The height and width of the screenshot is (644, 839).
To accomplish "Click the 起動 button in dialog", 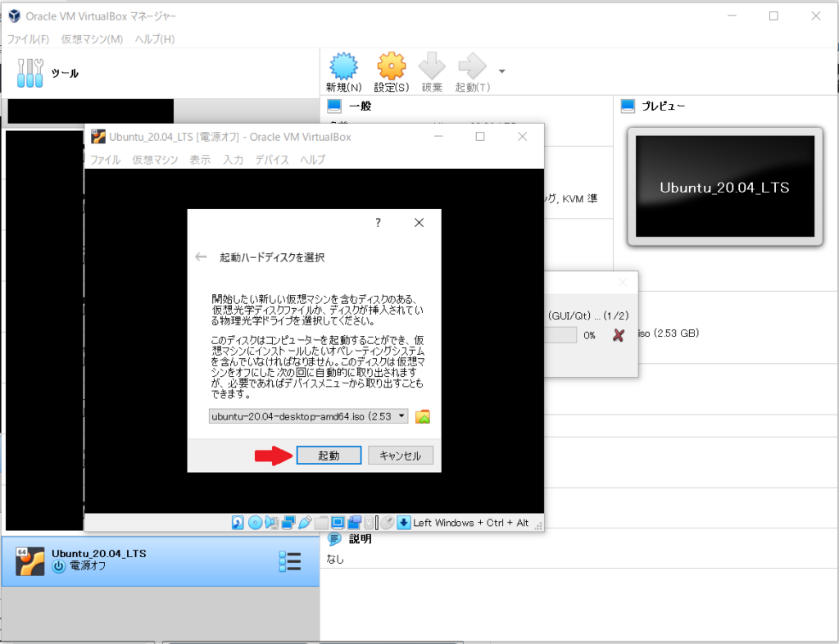I will pos(329,456).
